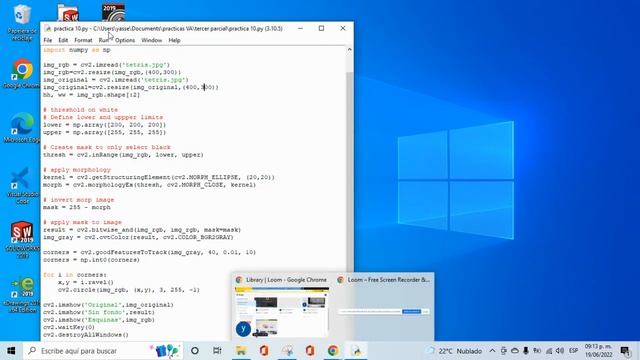Open the Options menu
640x360 pixels.
(x=124, y=40)
